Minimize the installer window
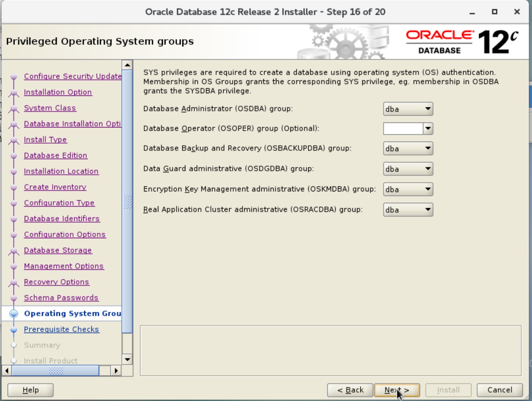This screenshot has height=401, width=532. (472, 12)
